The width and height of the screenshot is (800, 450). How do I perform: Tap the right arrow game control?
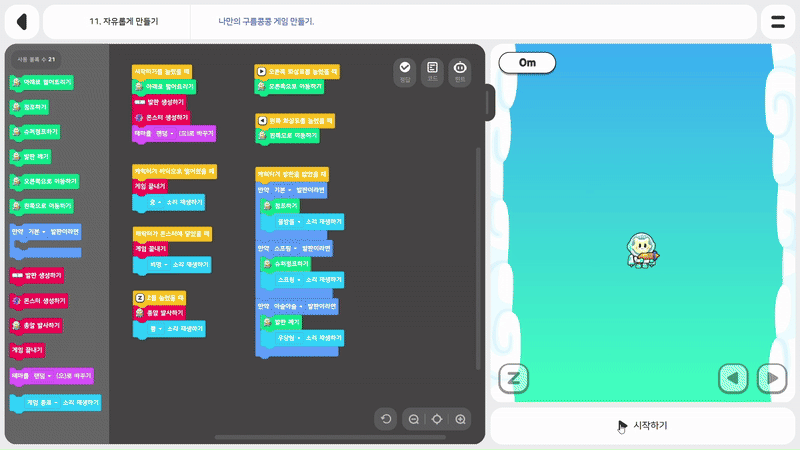772,378
